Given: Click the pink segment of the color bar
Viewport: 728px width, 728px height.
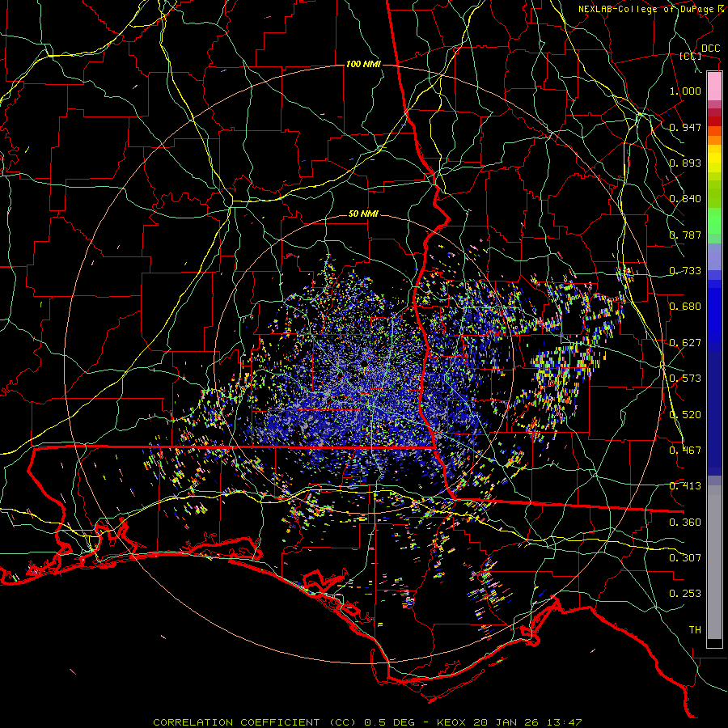Looking at the screenshot, I should (x=714, y=86).
